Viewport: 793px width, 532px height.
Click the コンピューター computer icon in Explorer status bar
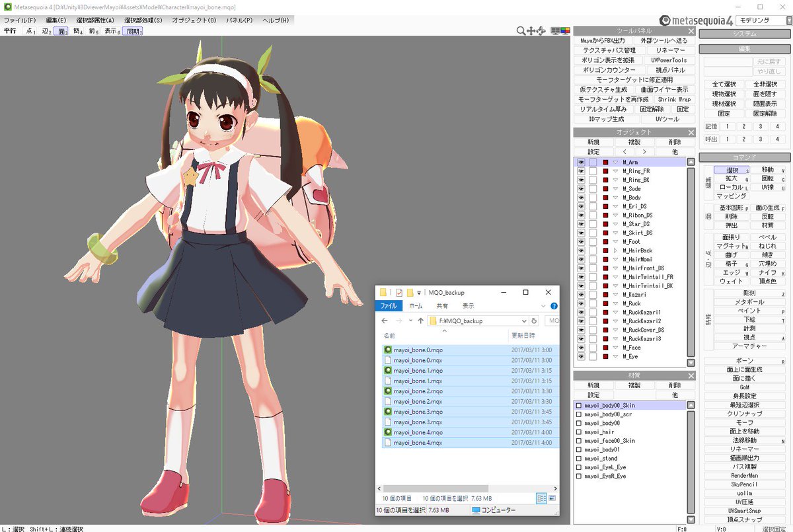[x=475, y=510]
